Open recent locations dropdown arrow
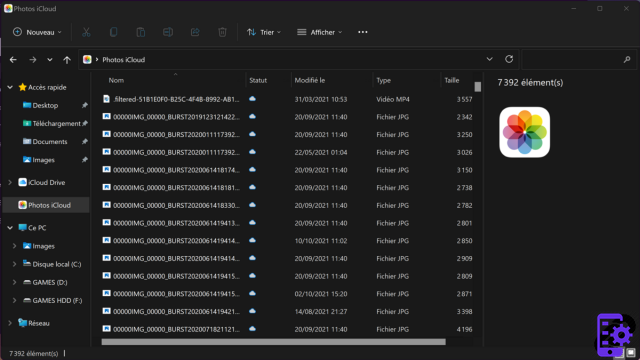This screenshot has width=640, height=360. (50, 60)
